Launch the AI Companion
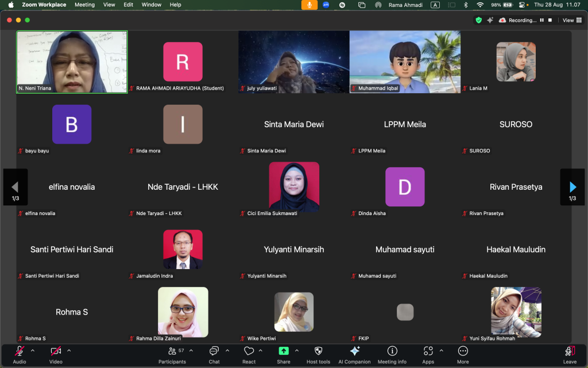Screen dimensions: 588x368 pyautogui.click(x=354, y=354)
